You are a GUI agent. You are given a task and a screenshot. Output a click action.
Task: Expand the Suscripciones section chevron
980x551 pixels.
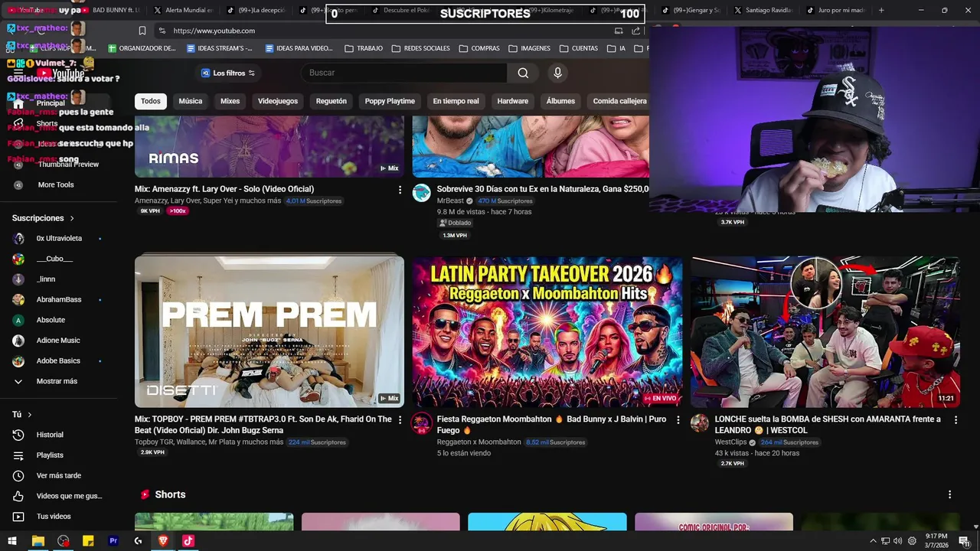pyautogui.click(x=72, y=219)
